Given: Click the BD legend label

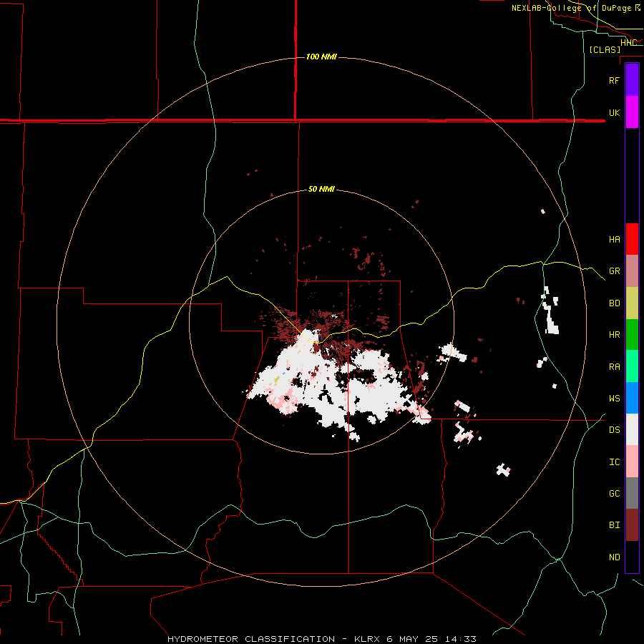Looking at the screenshot, I should (x=614, y=303).
